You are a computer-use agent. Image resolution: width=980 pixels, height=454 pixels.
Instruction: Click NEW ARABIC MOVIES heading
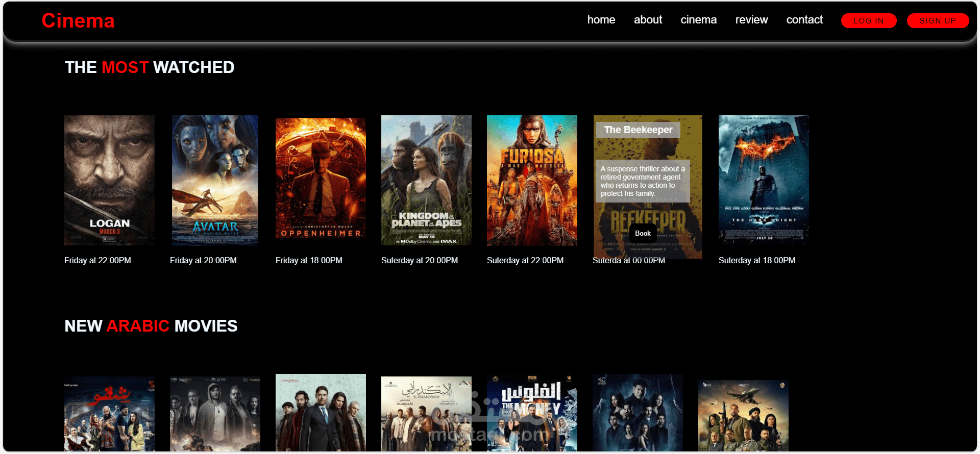151,326
